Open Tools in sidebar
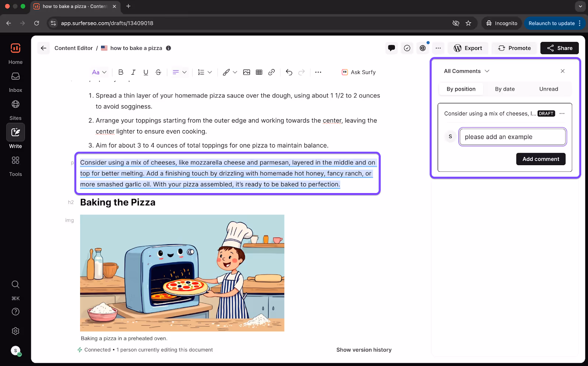The height and width of the screenshot is (366, 588). pyautogui.click(x=15, y=166)
